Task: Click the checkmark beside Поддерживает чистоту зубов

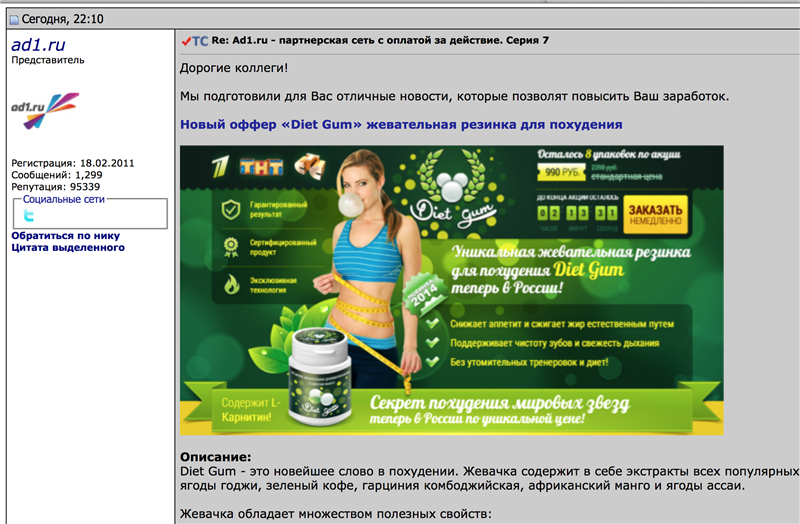Action: click(432, 342)
